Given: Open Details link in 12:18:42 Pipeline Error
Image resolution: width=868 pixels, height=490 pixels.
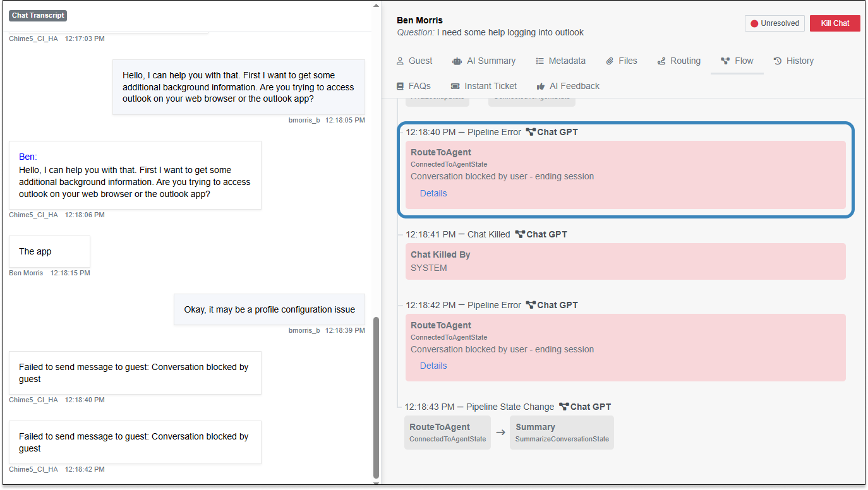Looking at the screenshot, I should tap(433, 366).
